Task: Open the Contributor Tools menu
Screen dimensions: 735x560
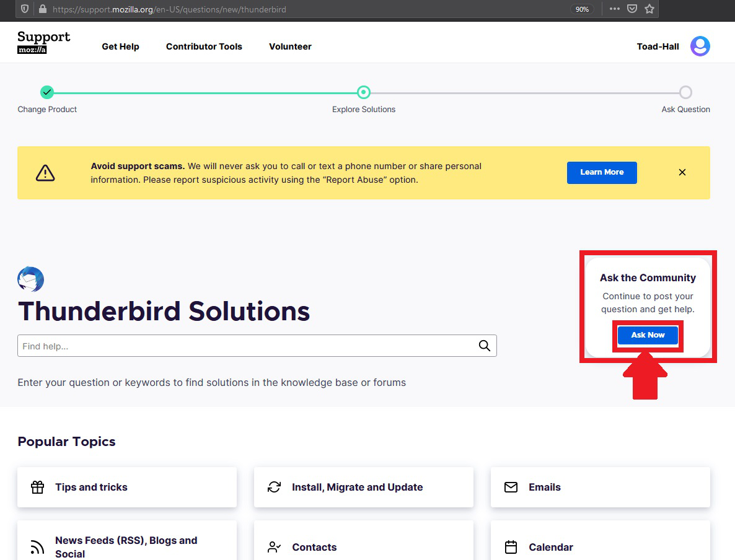Action: tap(204, 46)
